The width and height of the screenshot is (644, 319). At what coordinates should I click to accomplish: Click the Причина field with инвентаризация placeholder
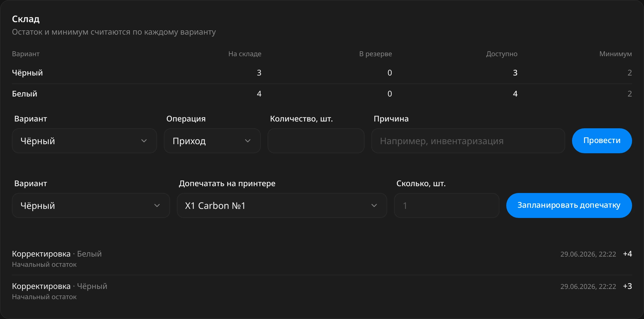point(468,141)
